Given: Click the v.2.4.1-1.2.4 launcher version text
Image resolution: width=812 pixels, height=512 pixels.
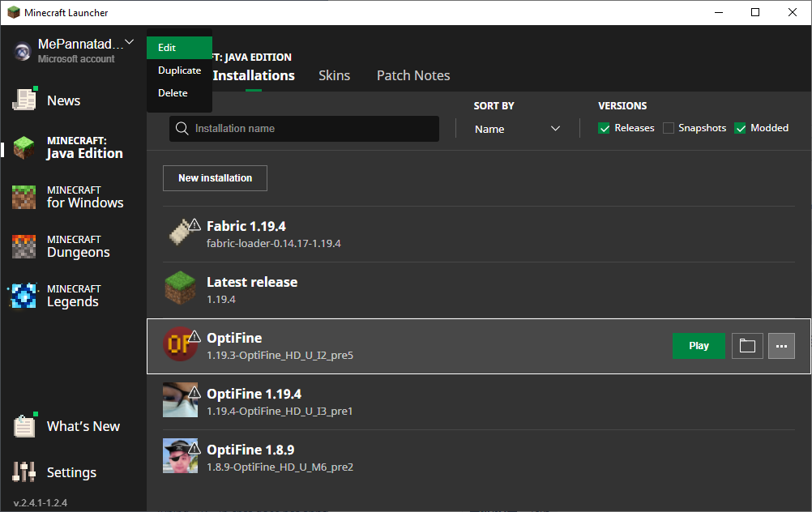Looking at the screenshot, I should (41, 502).
